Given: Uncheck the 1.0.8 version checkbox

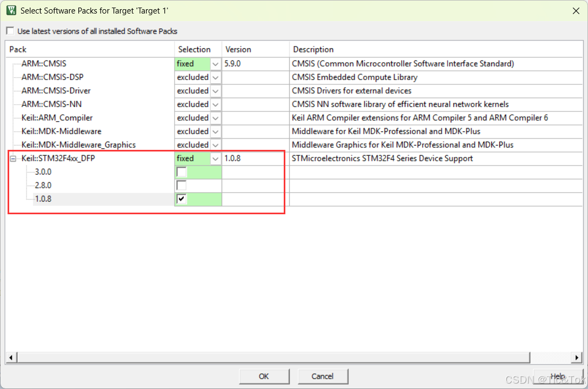Looking at the screenshot, I should [182, 199].
